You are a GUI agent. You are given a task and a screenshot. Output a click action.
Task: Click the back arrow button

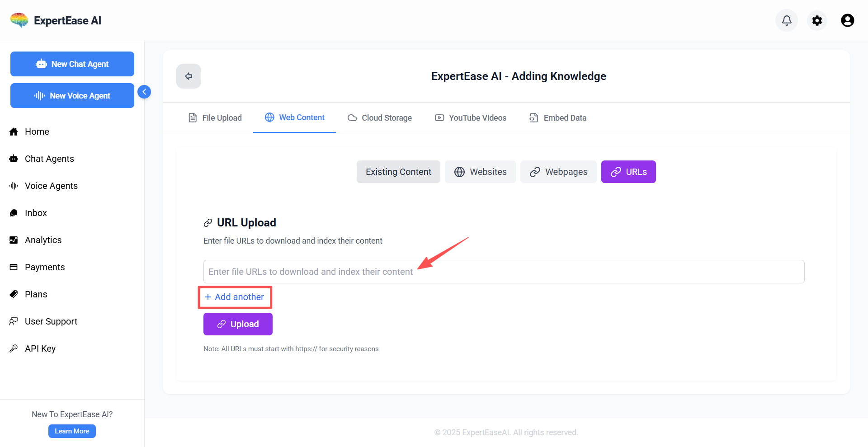tap(189, 76)
